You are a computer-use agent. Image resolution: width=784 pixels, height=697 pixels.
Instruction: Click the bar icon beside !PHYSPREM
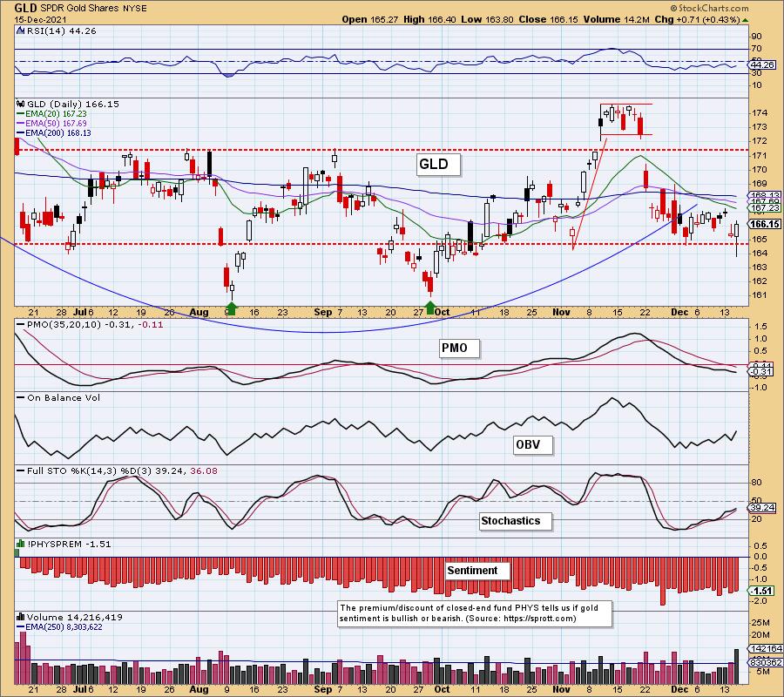[x=21, y=544]
